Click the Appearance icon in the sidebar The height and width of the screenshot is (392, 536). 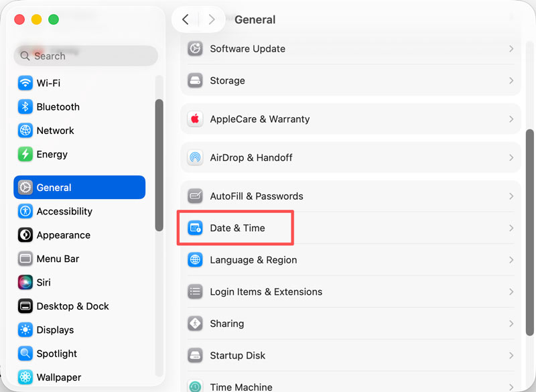coord(25,235)
